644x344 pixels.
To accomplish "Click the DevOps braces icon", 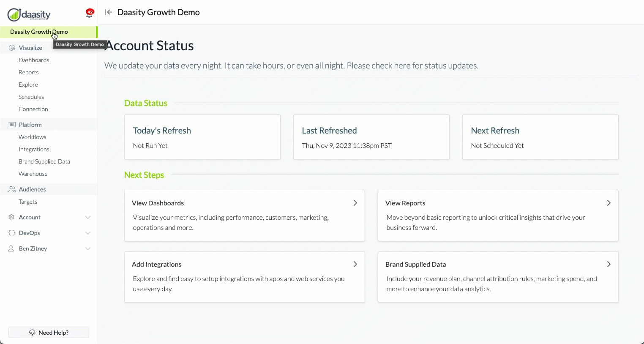I will 11,233.
